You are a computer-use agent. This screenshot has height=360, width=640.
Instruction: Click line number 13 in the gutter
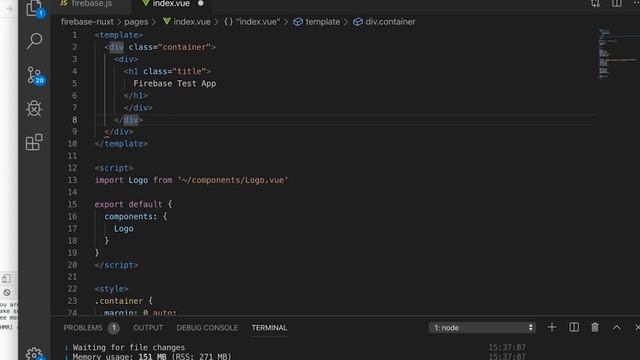coord(72,180)
